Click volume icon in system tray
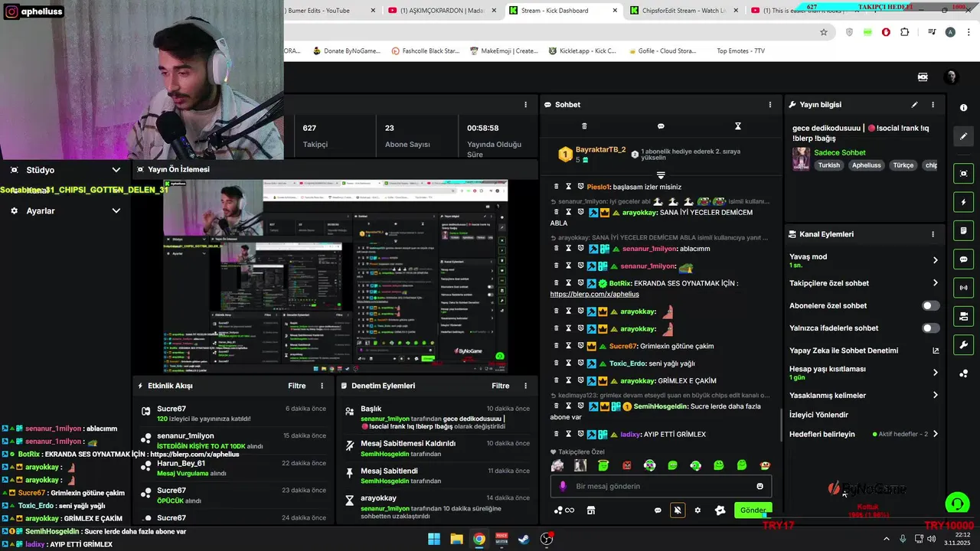 tap(931, 539)
